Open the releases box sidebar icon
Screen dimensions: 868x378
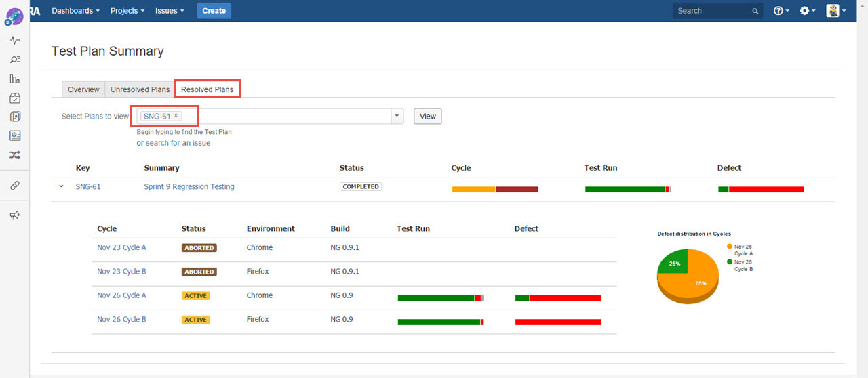[x=15, y=98]
